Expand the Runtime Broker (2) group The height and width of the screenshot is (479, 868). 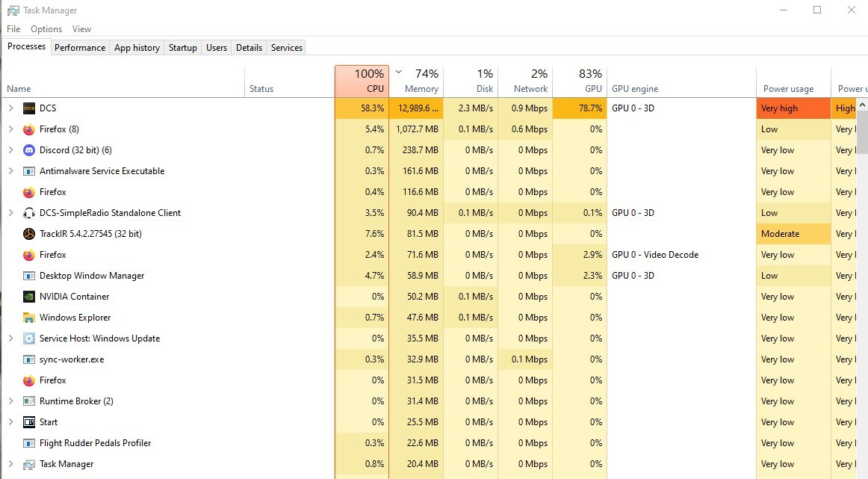[10, 401]
